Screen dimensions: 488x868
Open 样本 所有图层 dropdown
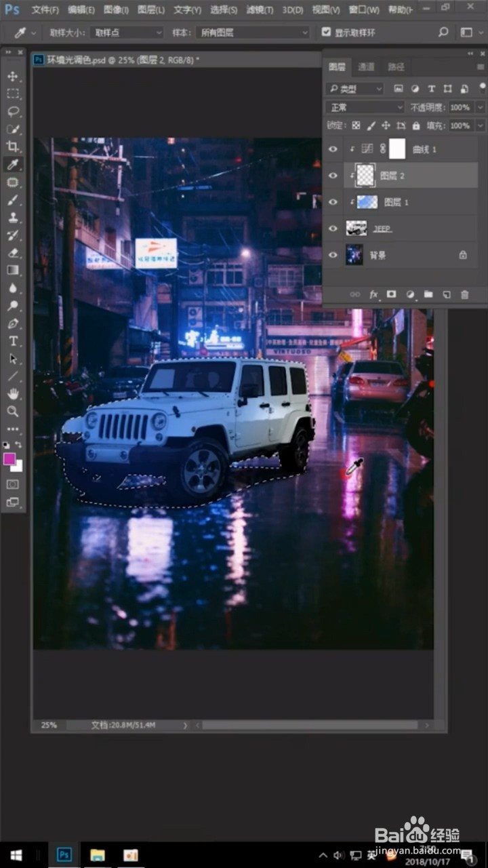253,33
